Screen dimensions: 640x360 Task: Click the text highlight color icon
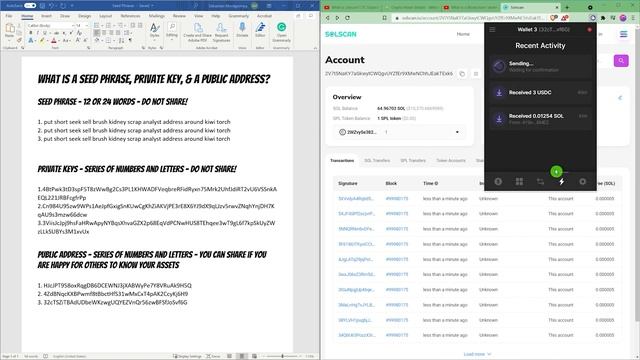41,40
